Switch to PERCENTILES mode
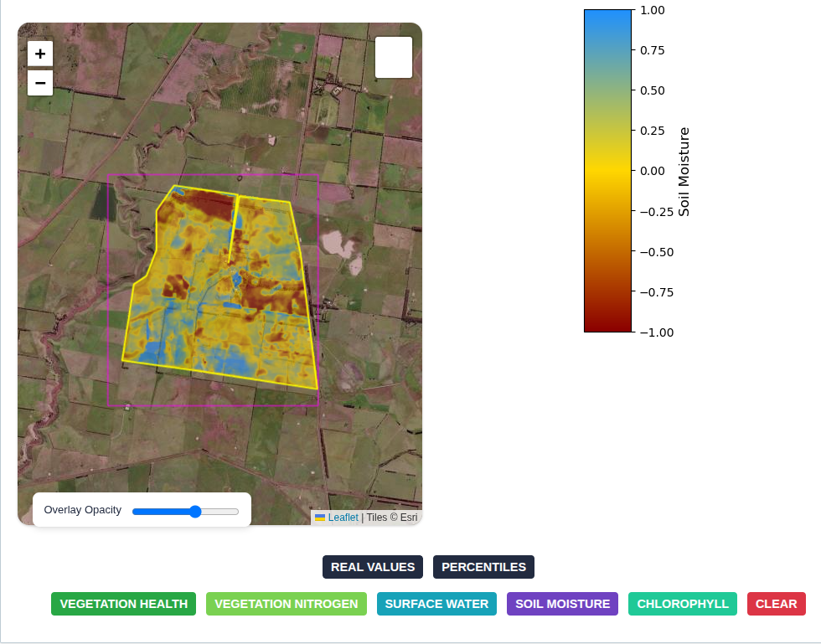The width and height of the screenshot is (821, 644). tap(483, 567)
